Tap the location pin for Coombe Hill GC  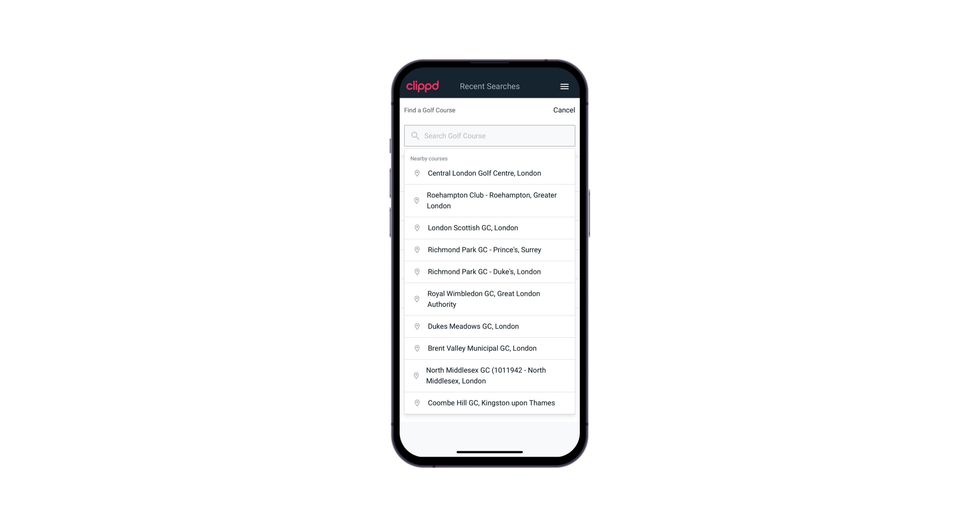(x=416, y=402)
